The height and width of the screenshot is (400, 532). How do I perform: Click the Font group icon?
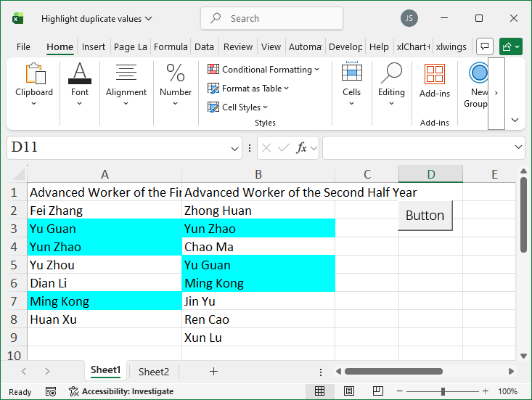(x=80, y=74)
